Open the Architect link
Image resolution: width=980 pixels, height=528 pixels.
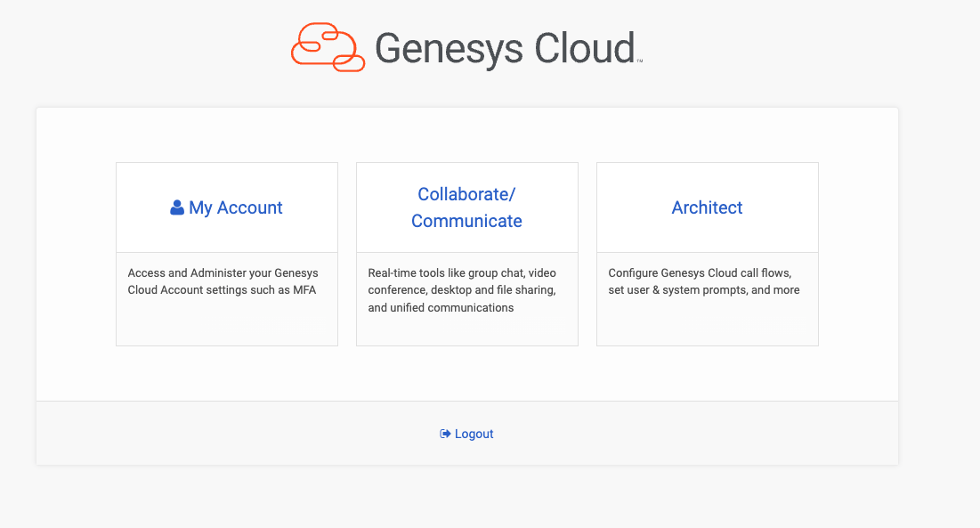coord(707,207)
